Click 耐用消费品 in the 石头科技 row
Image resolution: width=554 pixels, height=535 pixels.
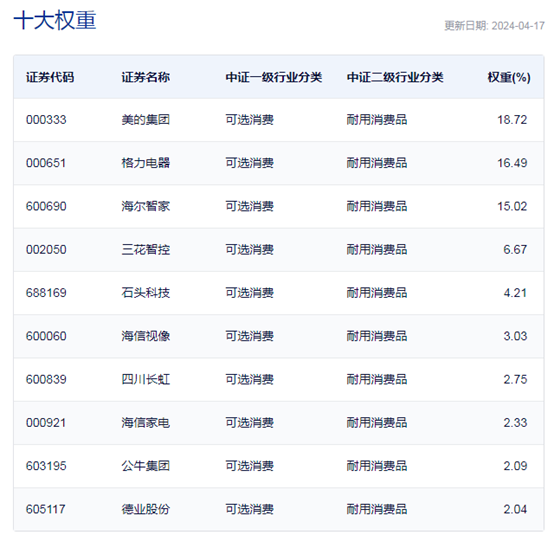pyautogui.click(x=377, y=293)
